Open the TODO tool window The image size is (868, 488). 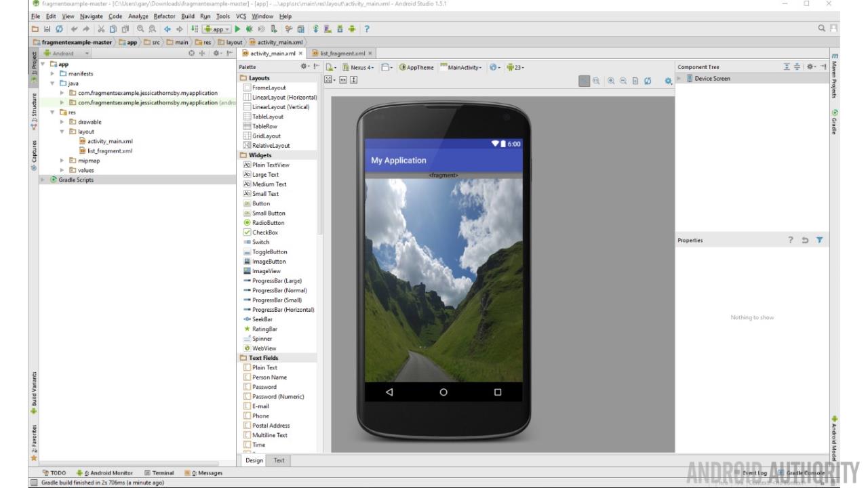(54, 473)
